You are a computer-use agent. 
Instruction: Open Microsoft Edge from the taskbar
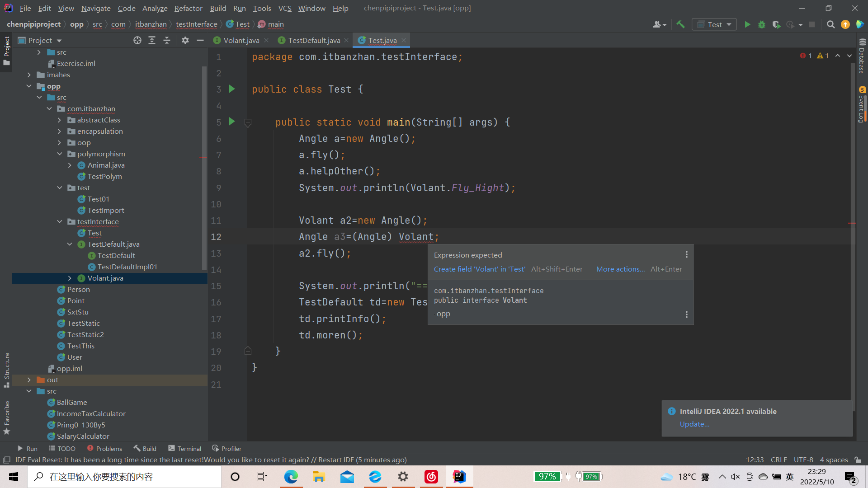click(x=291, y=477)
